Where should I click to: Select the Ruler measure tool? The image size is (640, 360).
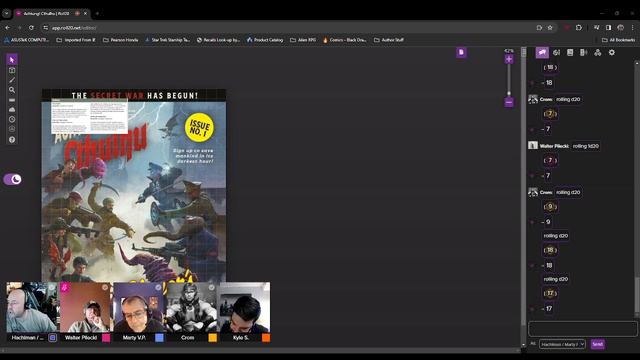(x=12, y=100)
